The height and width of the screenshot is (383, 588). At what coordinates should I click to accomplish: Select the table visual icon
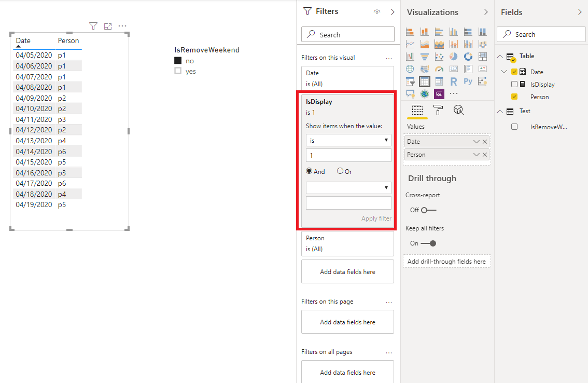point(425,81)
